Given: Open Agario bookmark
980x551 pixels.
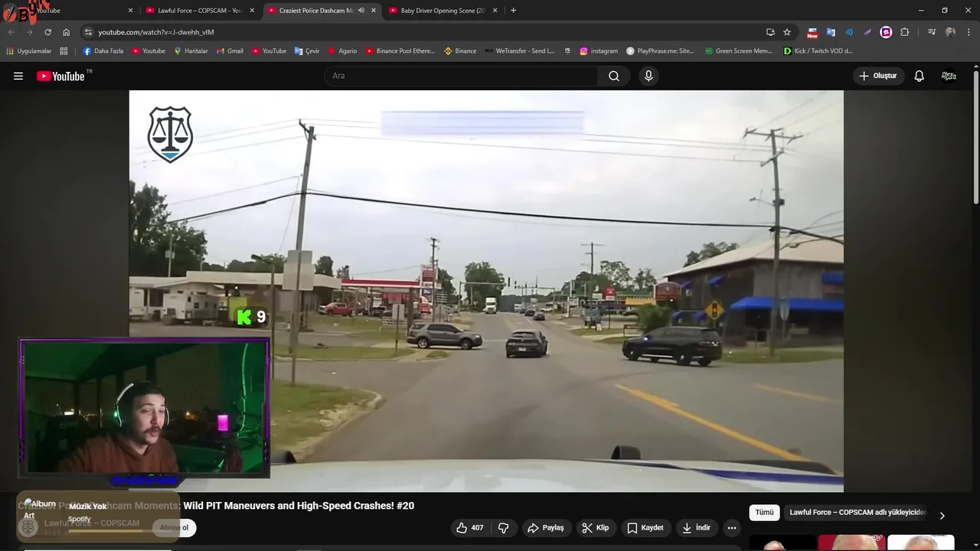Looking at the screenshot, I should pyautogui.click(x=342, y=51).
